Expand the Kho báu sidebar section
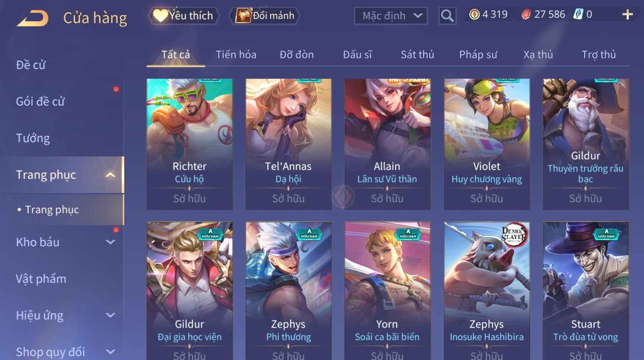The width and height of the screenshot is (644, 360). click(x=110, y=242)
